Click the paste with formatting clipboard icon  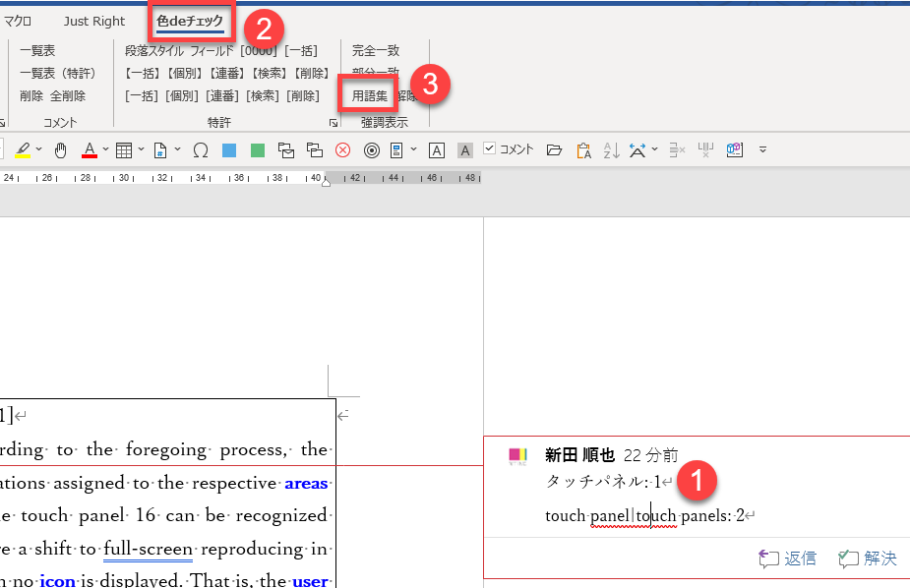pos(583,150)
